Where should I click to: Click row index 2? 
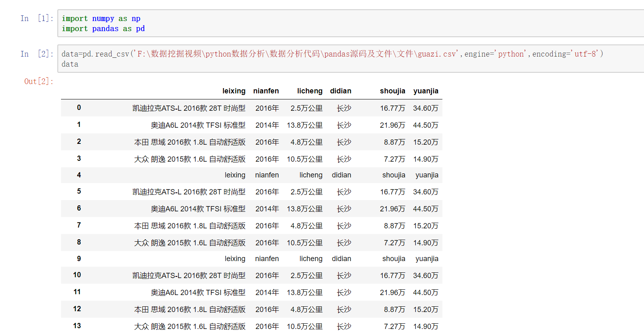click(x=79, y=141)
